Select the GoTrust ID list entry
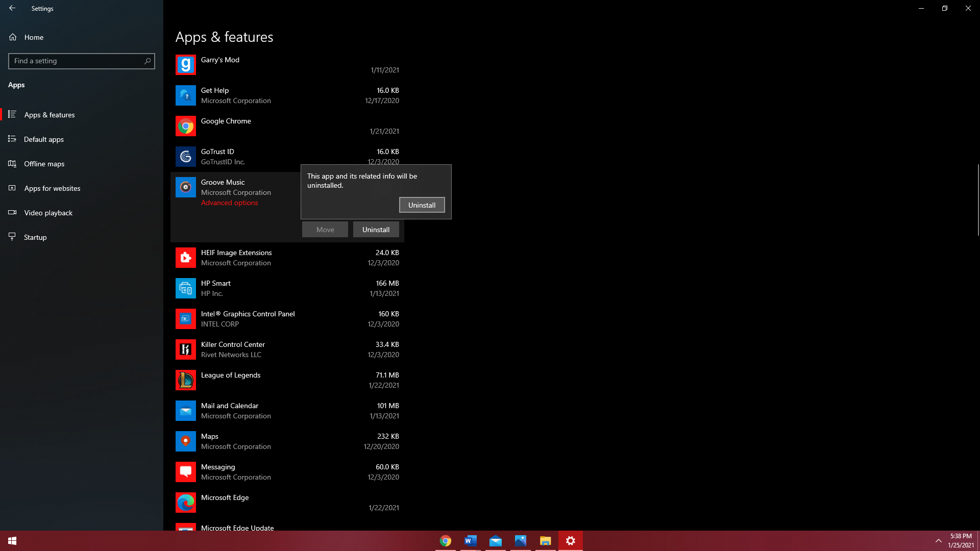The width and height of the screenshot is (980, 551). pyautogui.click(x=287, y=157)
